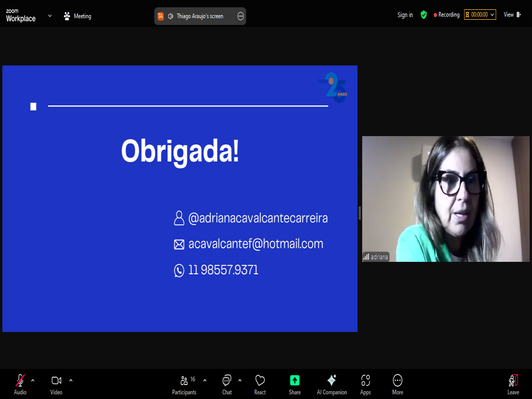Expand video settings arrow next to Video
532x399 pixels.
(x=71, y=380)
